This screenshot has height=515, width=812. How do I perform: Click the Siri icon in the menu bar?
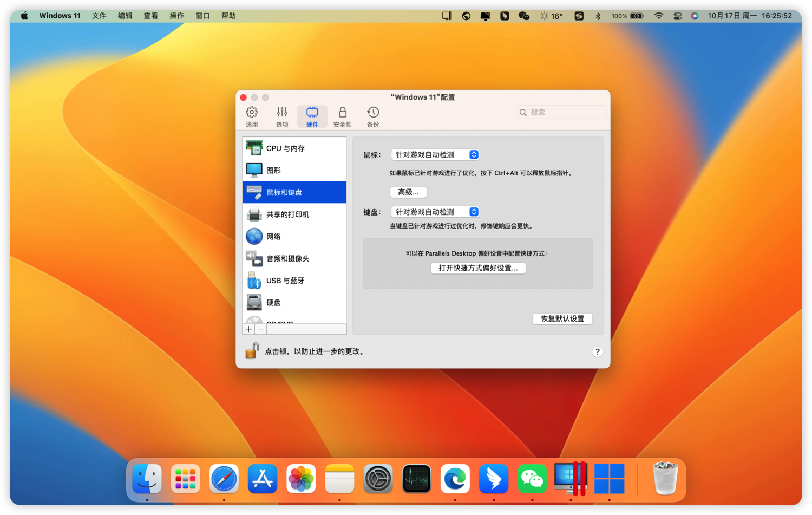click(695, 16)
